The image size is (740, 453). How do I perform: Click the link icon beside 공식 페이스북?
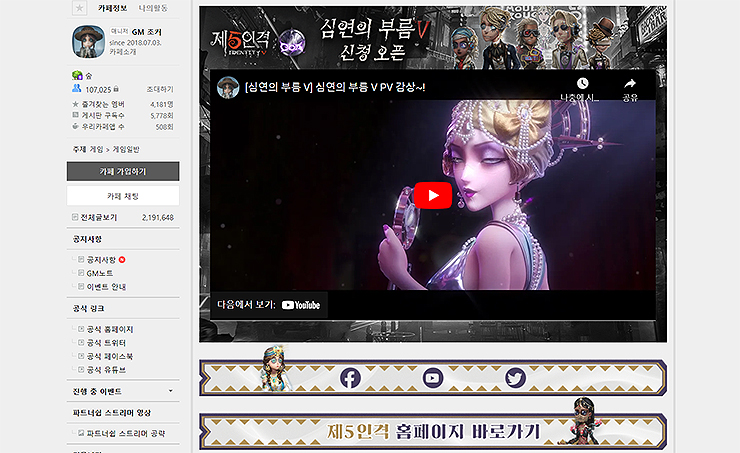[81, 356]
